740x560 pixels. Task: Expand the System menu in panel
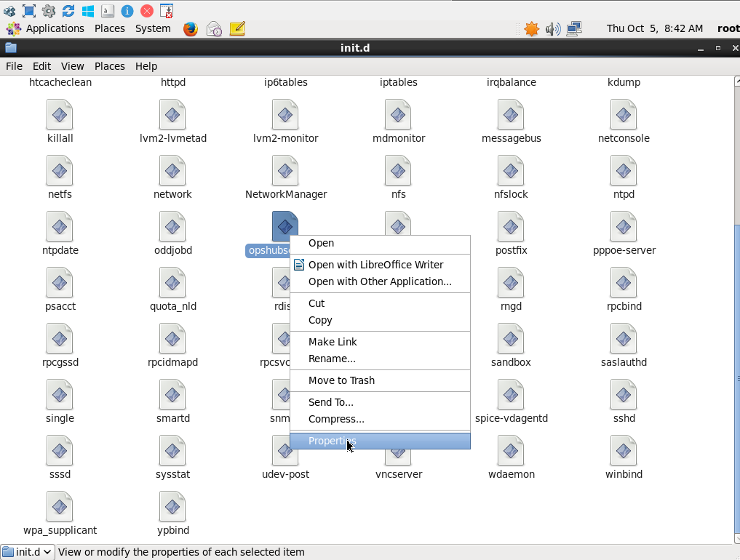pos(153,28)
